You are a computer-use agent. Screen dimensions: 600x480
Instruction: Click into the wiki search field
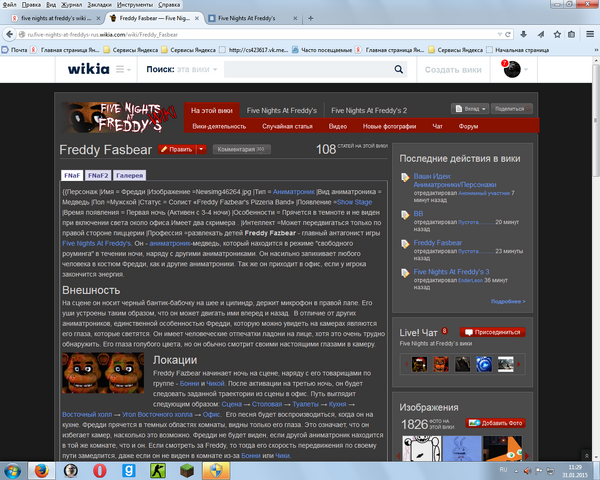point(308,69)
